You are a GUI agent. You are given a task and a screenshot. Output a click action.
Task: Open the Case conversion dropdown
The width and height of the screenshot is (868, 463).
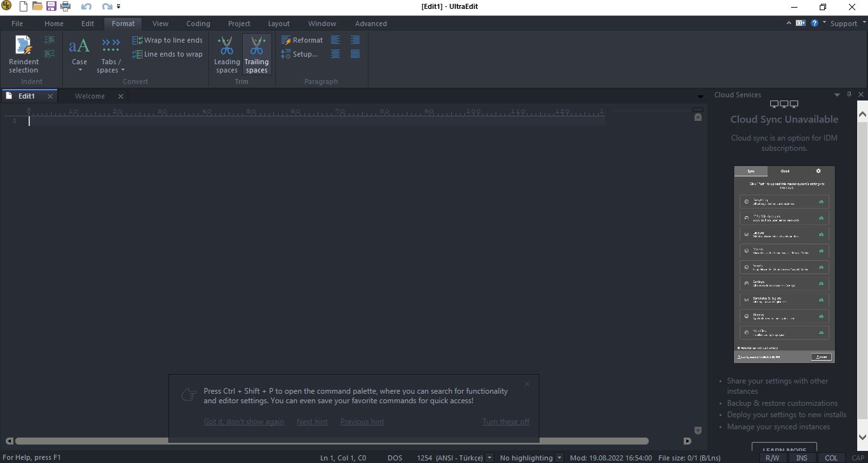(79, 54)
